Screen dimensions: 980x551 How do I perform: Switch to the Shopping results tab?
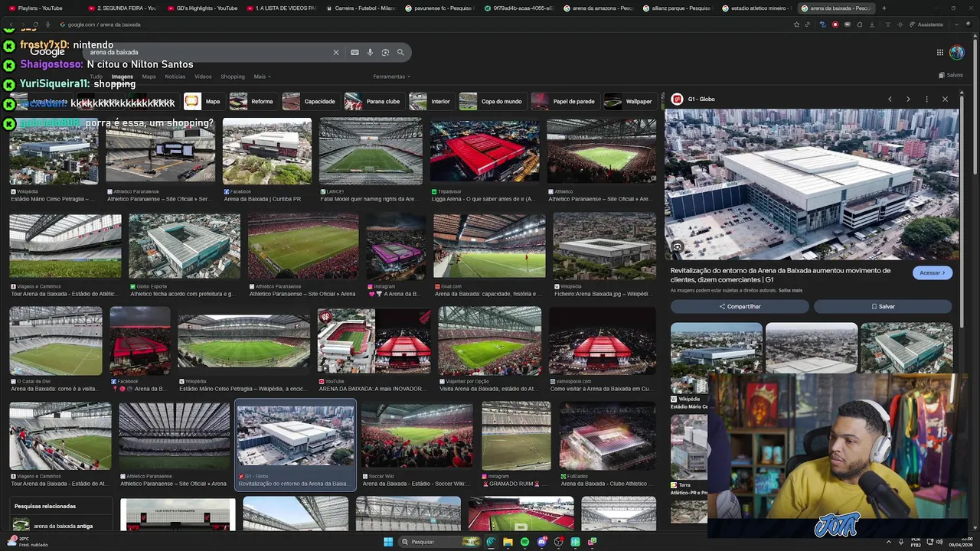233,77
